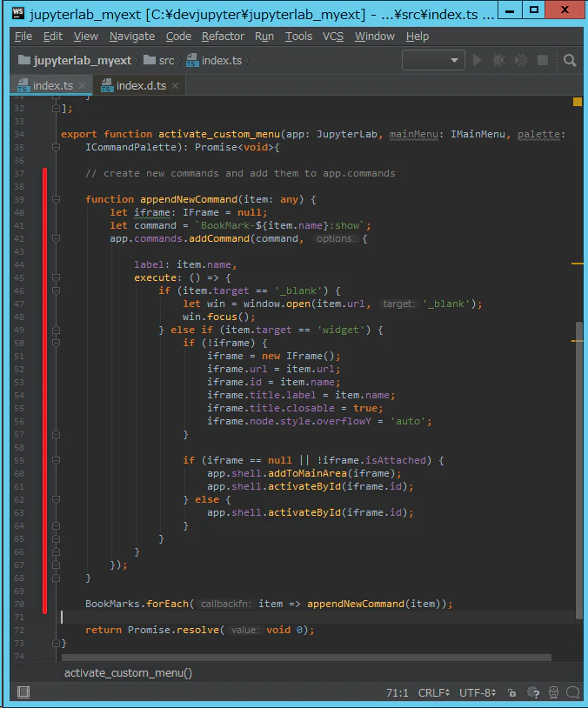
Task: Click fold end marker at line 57
Action: (56, 434)
